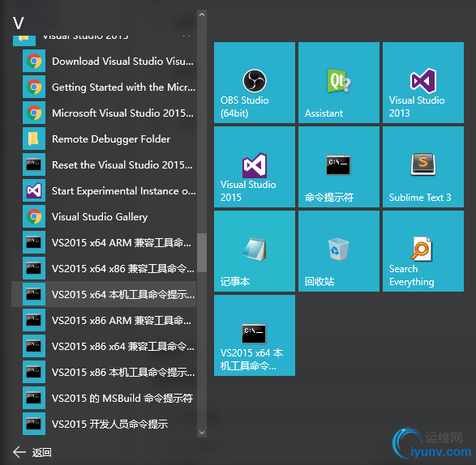Click console icon for VS2015 的 MSBuild 命令提示符
This screenshot has height=465, width=476.
pos(34,398)
